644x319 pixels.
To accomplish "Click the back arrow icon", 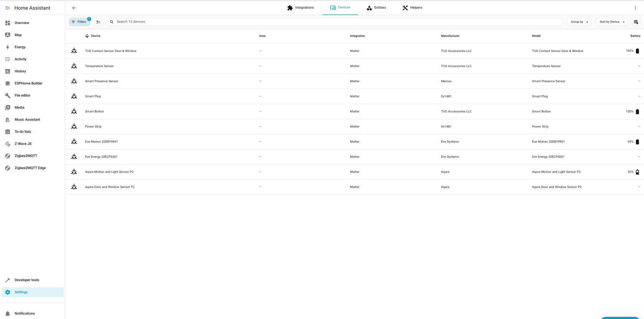I will click(x=74, y=8).
